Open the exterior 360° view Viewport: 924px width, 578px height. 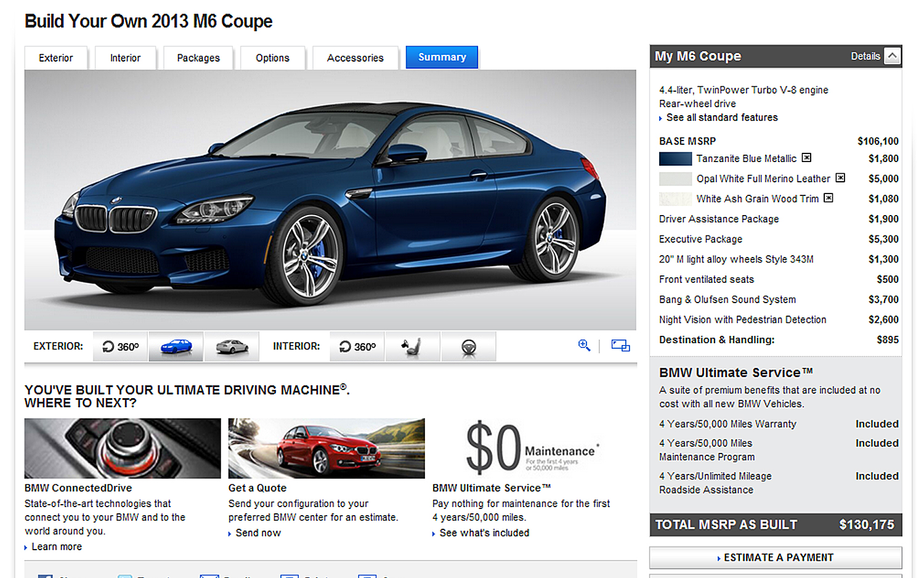(x=121, y=346)
